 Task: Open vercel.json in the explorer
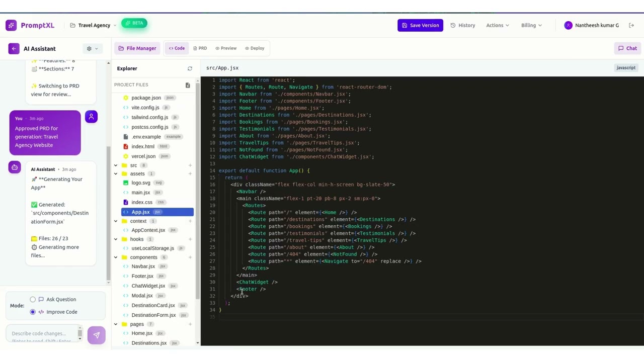click(x=143, y=156)
